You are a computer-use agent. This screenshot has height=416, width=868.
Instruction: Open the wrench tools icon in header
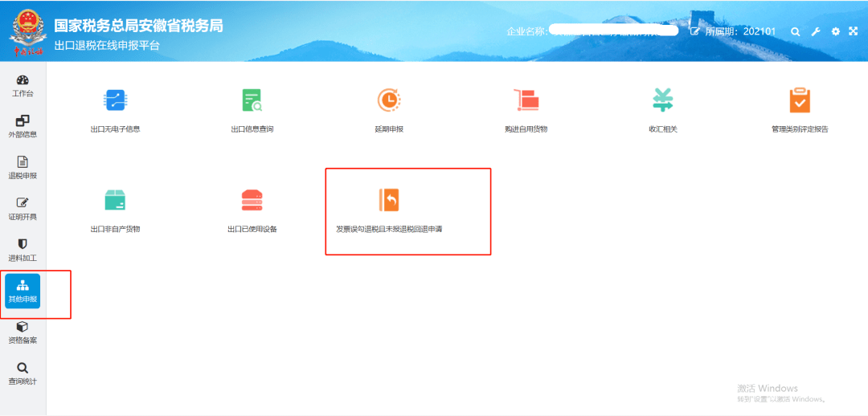coord(815,31)
